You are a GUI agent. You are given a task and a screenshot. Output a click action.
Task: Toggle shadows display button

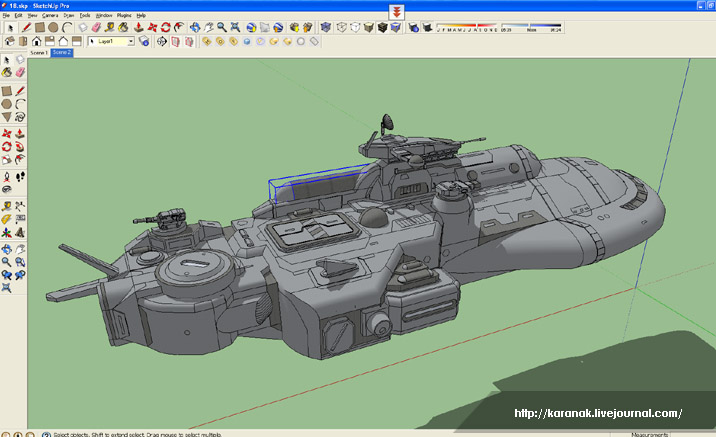tap(427, 27)
